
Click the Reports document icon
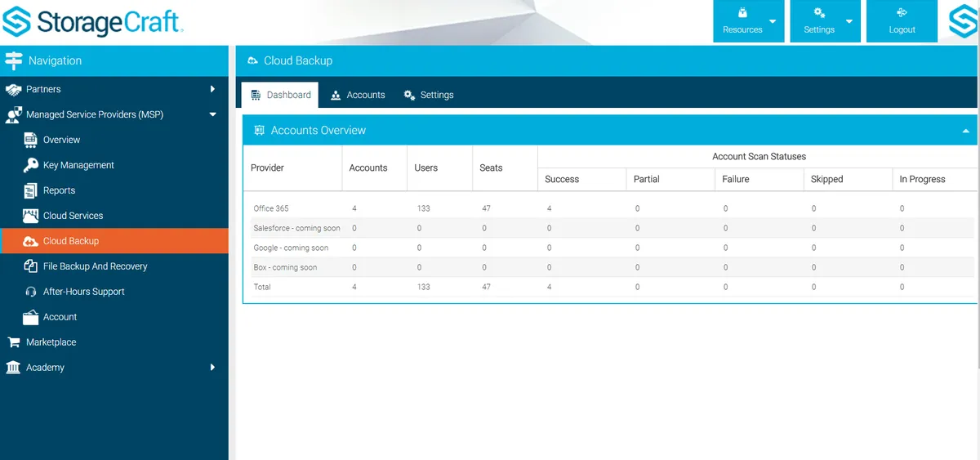point(31,190)
